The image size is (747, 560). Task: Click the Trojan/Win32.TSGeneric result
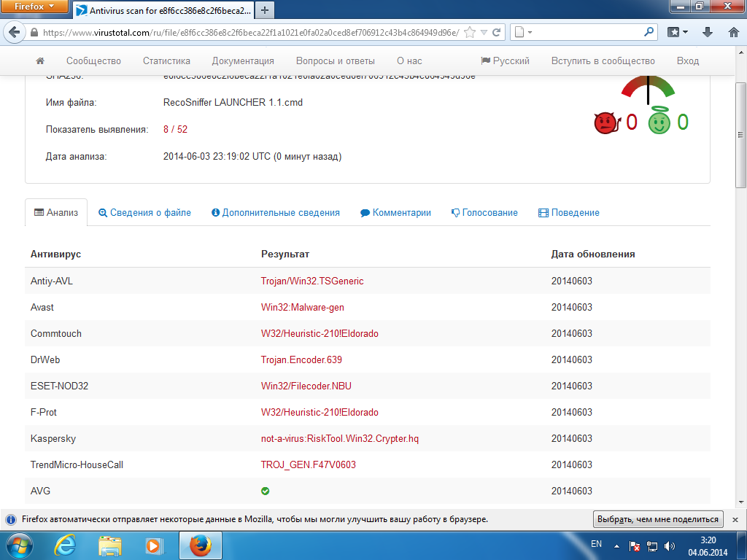pos(312,281)
